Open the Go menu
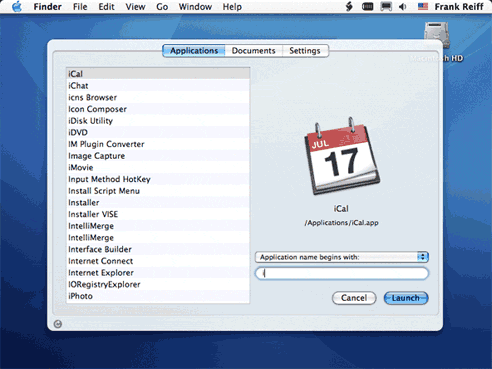492x369 pixels. click(162, 7)
